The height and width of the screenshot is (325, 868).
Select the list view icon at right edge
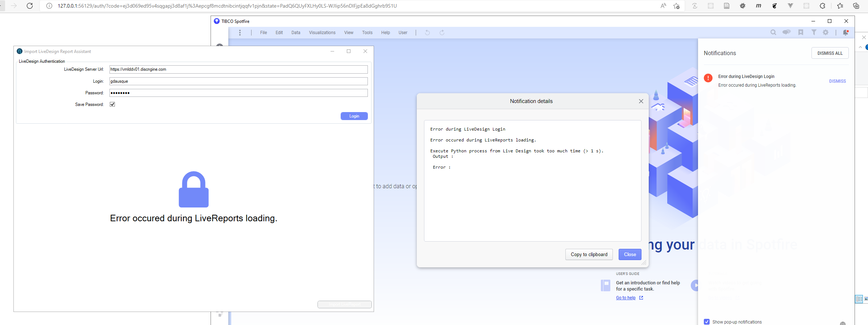point(859,299)
